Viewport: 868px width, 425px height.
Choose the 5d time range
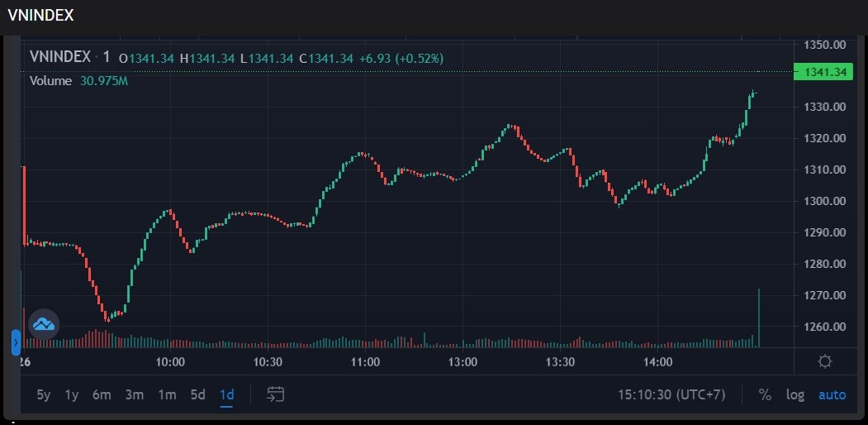click(197, 394)
